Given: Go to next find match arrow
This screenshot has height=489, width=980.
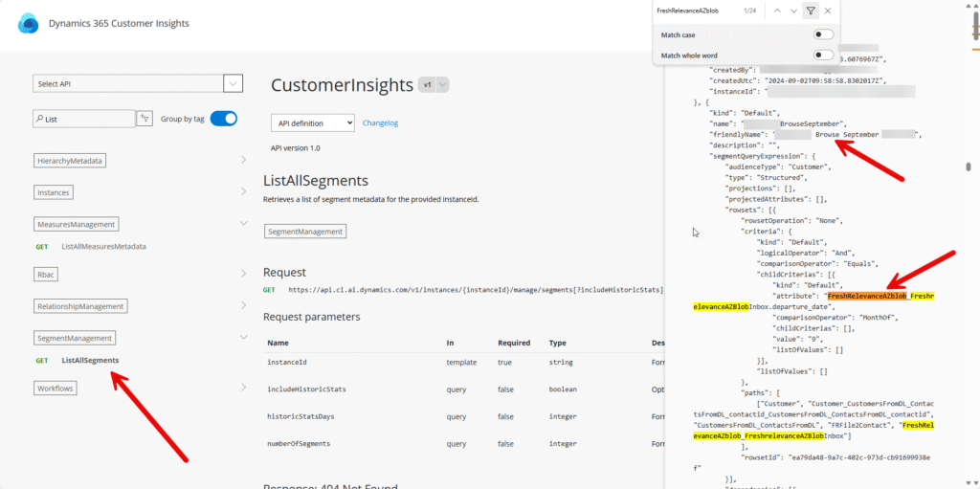Looking at the screenshot, I should [793, 11].
